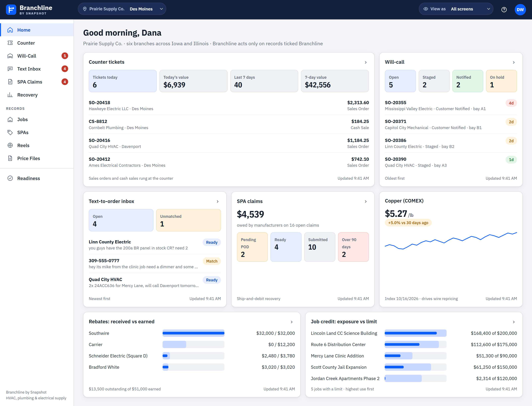This screenshot has width=532, height=406.
Task: Go to Counter in the sidebar
Action: click(x=37, y=43)
